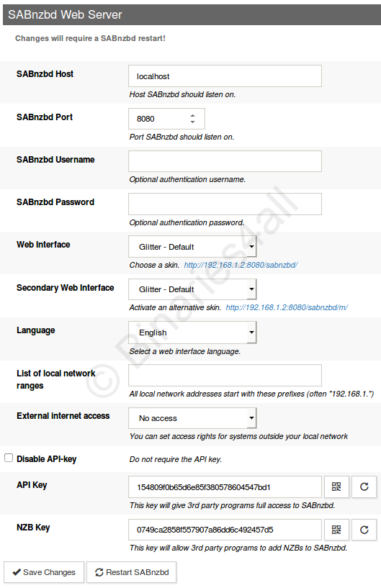Open the sabnzbd/m/ secondary interface link
381x588 pixels.
[287, 307]
